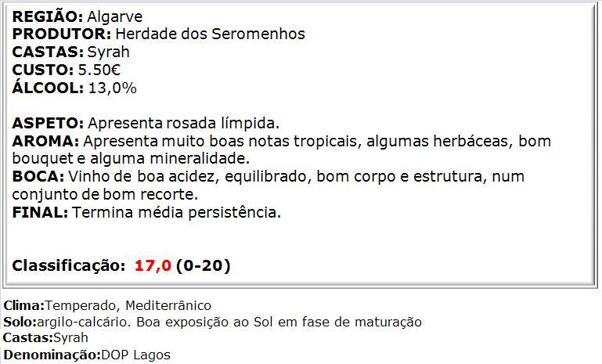
Task: Click the text 'rosada límpida'
Action: tap(222, 124)
